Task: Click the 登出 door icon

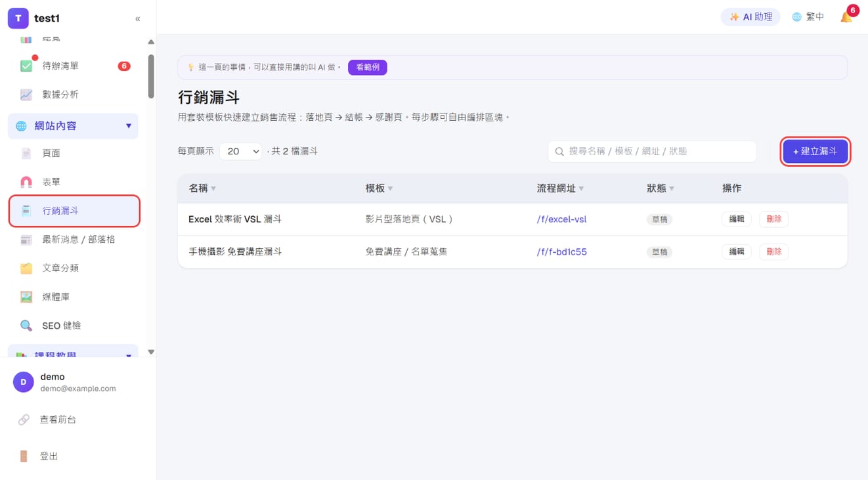Action: pos(24,456)
